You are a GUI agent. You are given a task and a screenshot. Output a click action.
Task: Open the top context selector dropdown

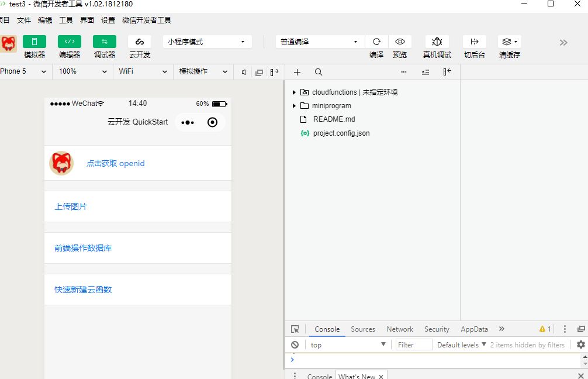pos(348,345)
